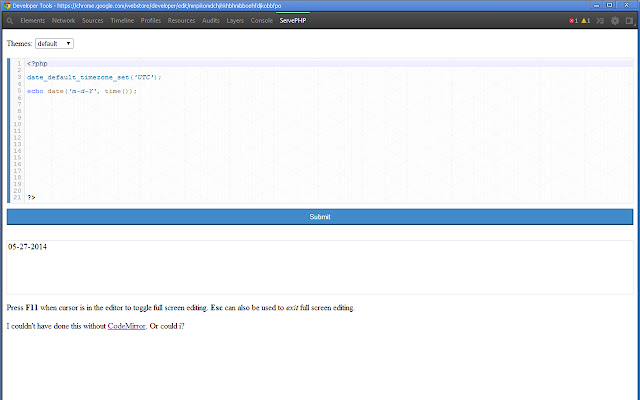The image size is (640, 400).
Task: Open the Profiles tab
Action: 151,20
